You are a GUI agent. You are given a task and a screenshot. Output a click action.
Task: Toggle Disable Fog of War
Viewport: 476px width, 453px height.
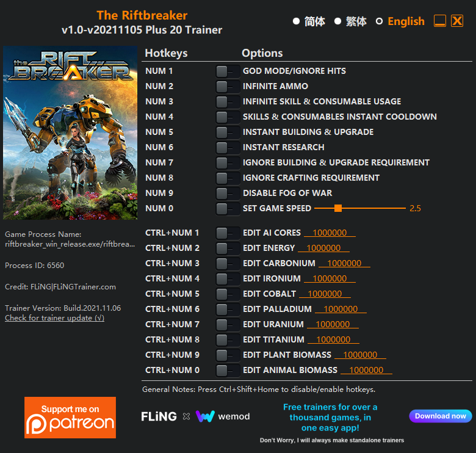click(228, 194)
